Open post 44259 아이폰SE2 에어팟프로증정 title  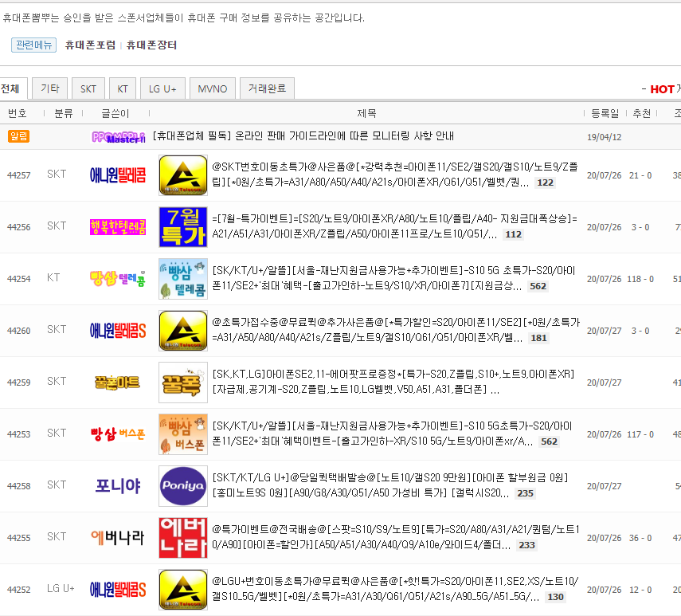393,382
